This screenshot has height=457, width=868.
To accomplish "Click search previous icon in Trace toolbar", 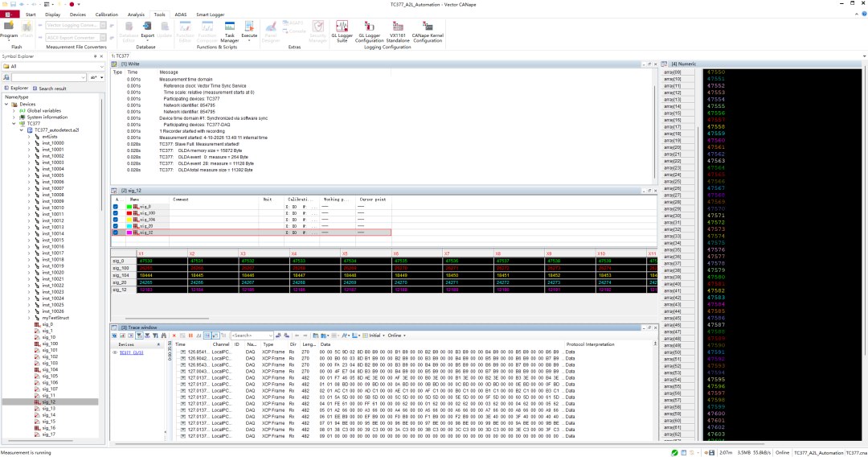I will (x=278, y=336).
